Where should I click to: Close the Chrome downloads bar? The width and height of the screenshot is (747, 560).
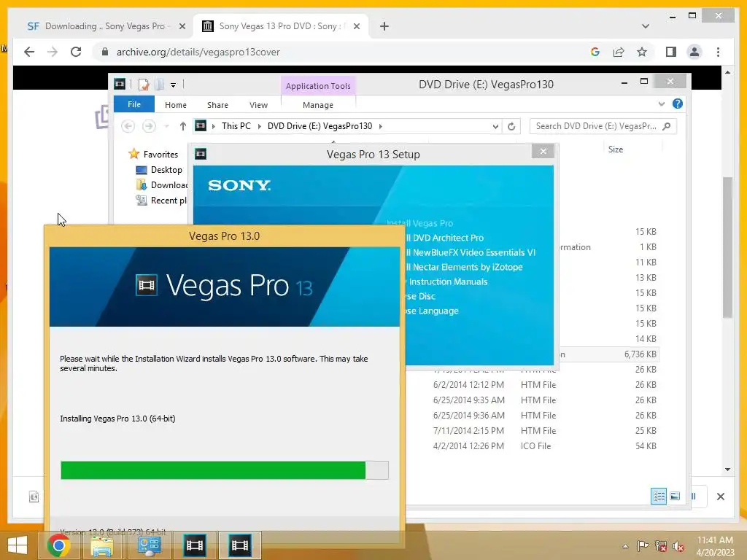click(720, 497)
